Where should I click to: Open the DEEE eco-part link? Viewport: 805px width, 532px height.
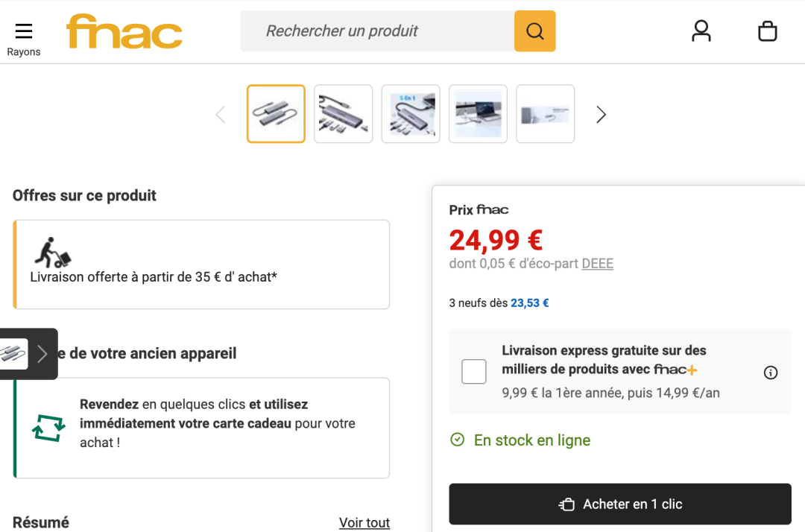click(597, 264)
